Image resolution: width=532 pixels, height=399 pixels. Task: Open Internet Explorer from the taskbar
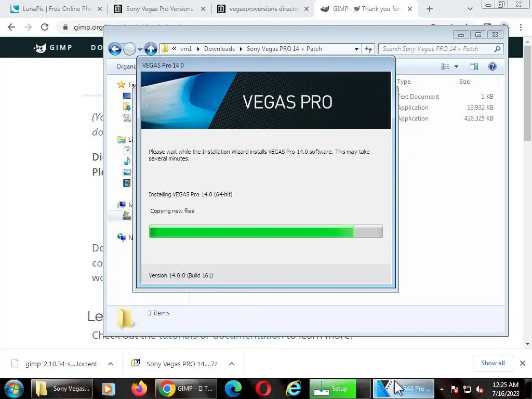(293, 389)
